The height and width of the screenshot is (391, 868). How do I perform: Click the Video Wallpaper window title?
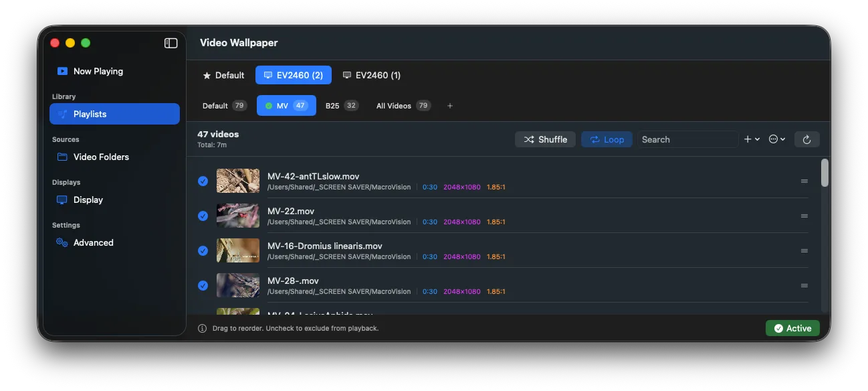tap(239, 43)
